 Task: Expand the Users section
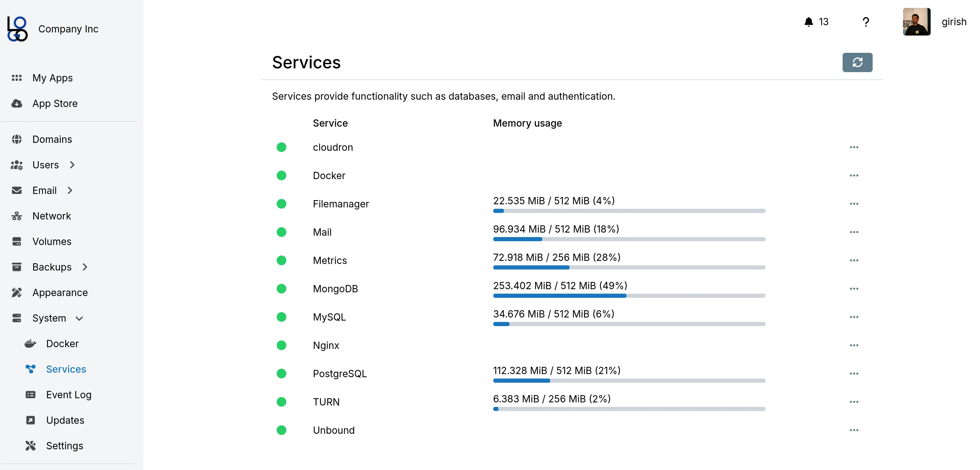pos(72,165)
